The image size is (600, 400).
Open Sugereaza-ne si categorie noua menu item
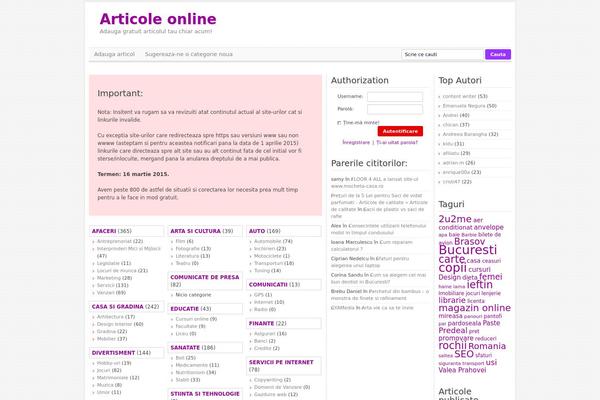[x=189, y=54]
